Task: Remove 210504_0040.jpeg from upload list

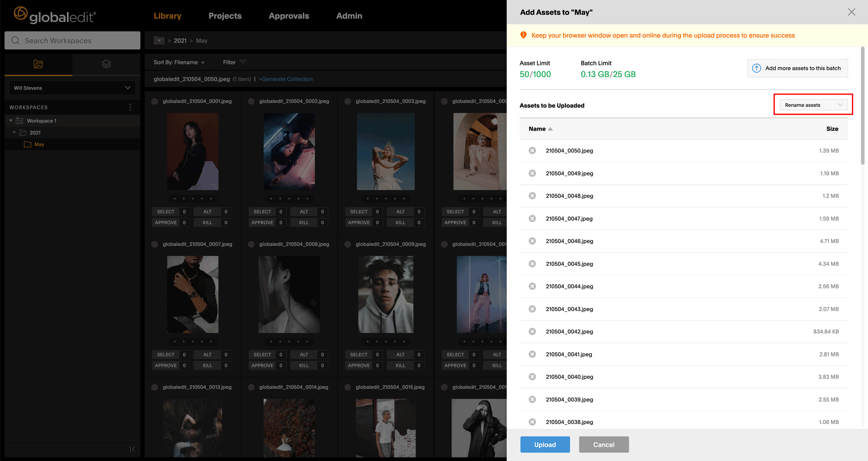Action: [532, 377]
